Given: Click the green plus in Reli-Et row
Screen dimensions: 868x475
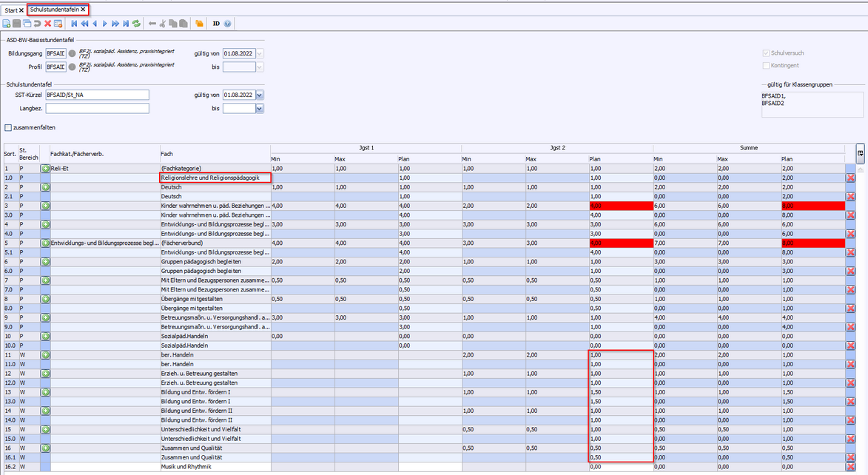Looking at the screenshot, I should tap(45, 169).
